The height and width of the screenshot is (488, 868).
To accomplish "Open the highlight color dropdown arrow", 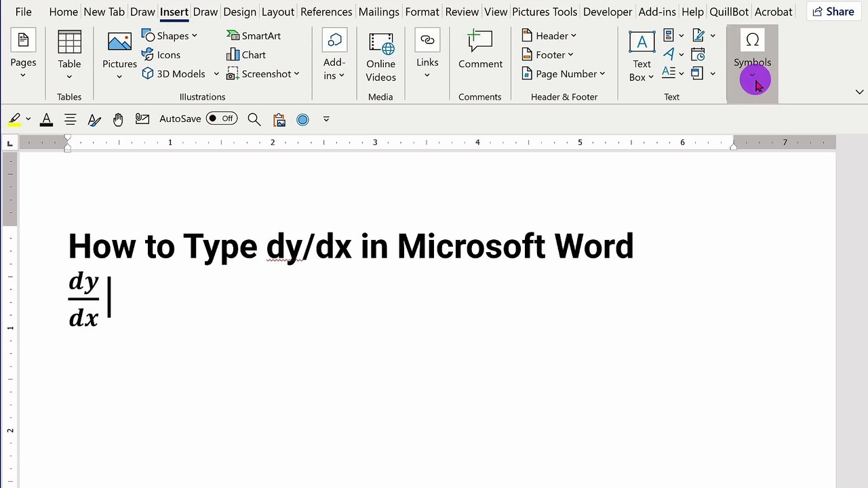I will (x=28, y=119).
